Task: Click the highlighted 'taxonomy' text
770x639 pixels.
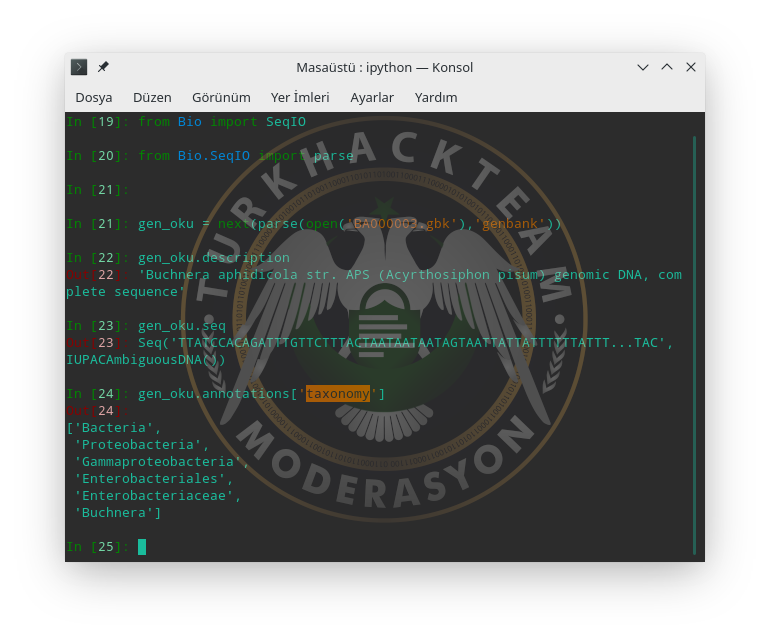Action: [338, 393]
